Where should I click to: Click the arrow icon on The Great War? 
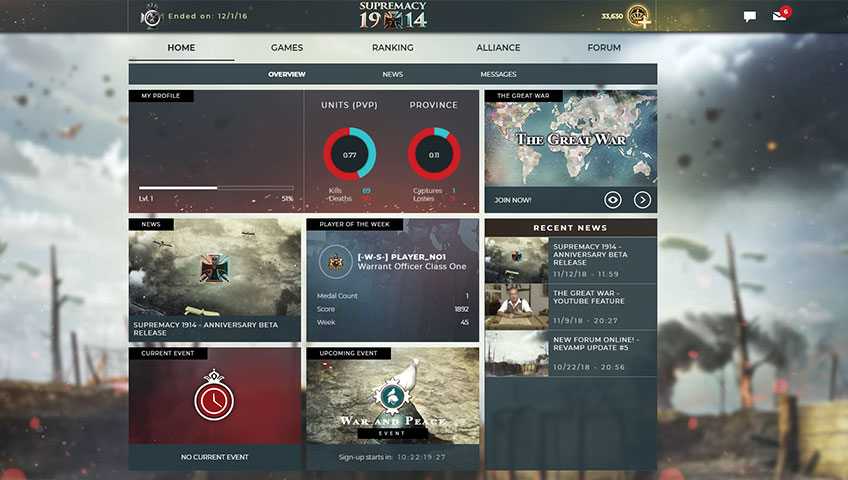pyautogui.click(x=642, y=200)
